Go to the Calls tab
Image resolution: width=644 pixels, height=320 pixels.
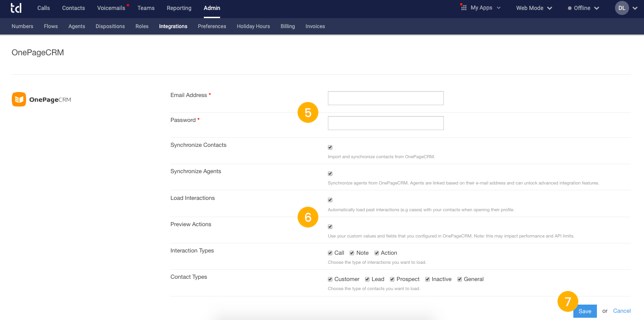point(43,8)
